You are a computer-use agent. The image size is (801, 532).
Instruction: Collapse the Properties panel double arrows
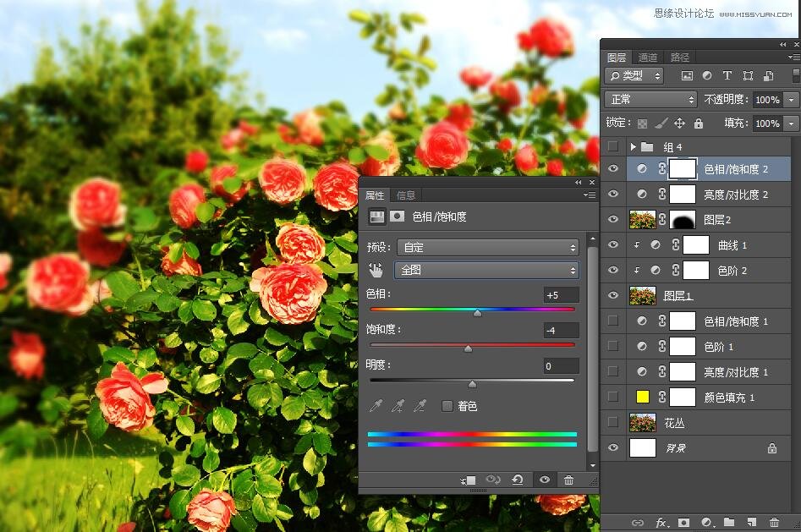tap(579, 183)
